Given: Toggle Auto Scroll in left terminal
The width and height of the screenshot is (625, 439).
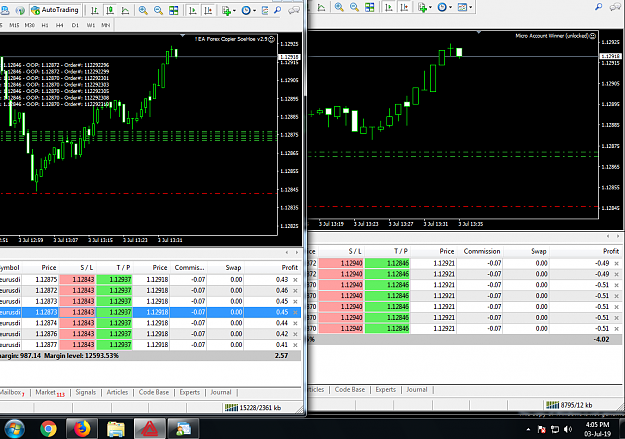Looking at the screenshot, I should [193, 10].
